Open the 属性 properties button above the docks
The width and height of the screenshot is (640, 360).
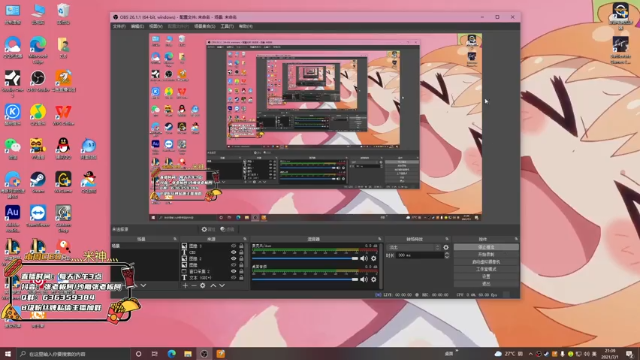(208, 229)
